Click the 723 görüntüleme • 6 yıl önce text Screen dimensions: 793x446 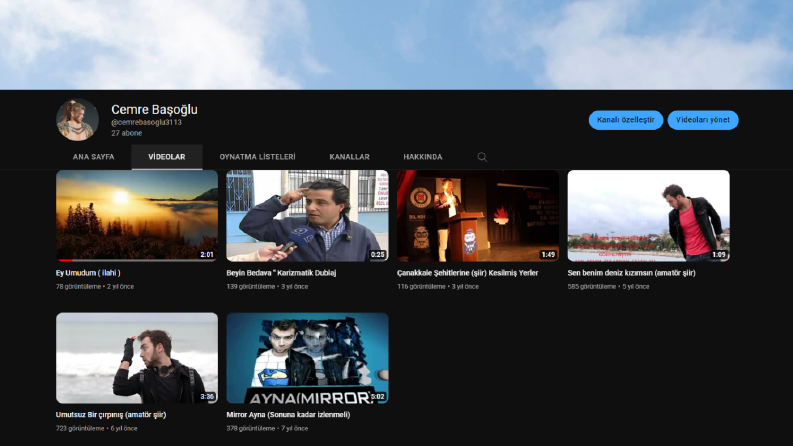point(96,429)
